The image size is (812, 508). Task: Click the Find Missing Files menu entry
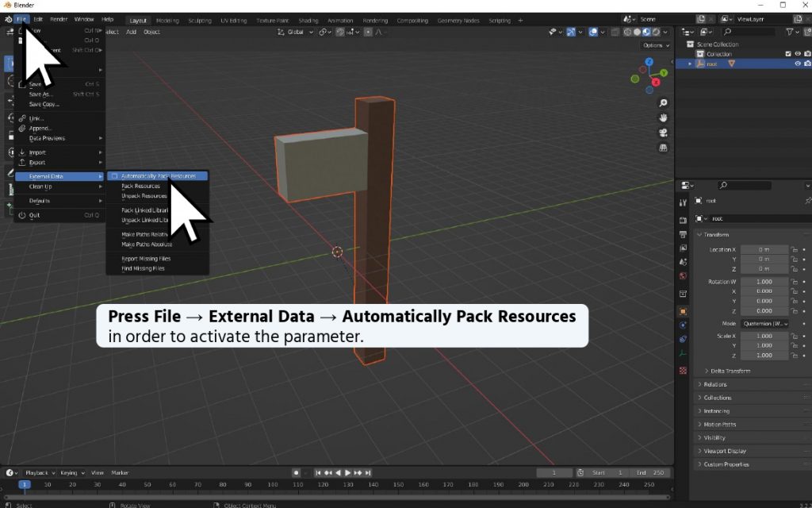coord(143,269)
